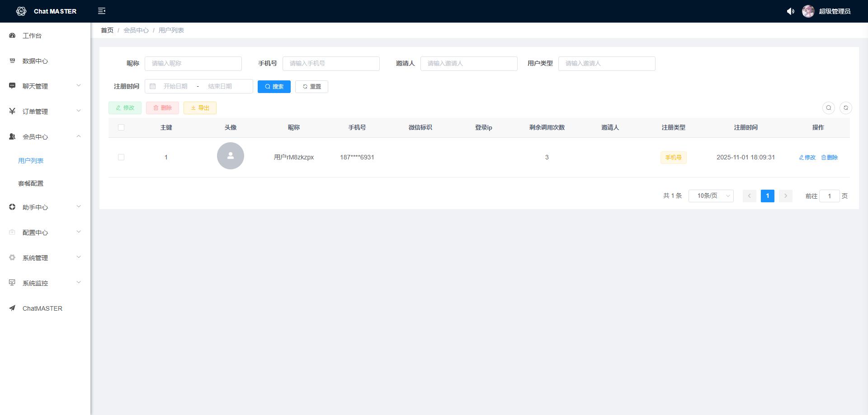Click the 聊天管理 chat bubble icon

tap(12, 86)
